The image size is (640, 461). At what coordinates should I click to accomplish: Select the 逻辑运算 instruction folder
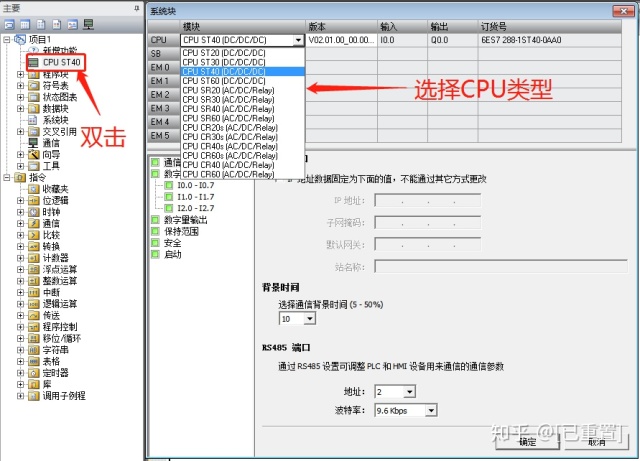click(x=60, y=304)
